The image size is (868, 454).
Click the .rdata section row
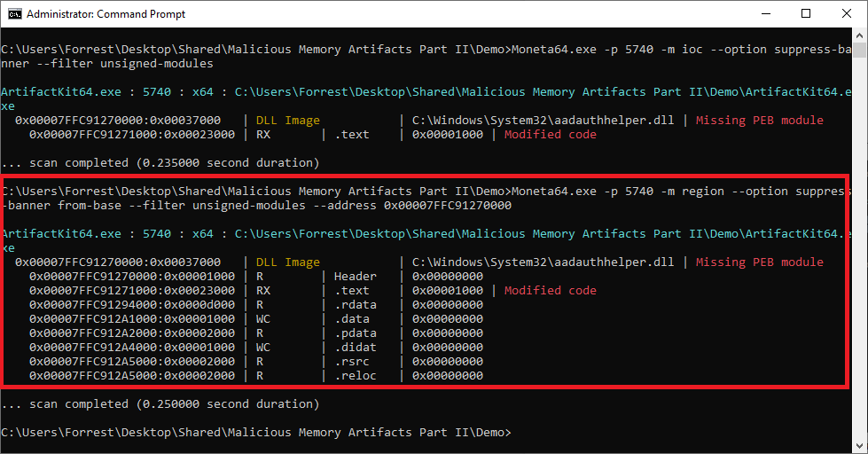(x=256, y=305)
